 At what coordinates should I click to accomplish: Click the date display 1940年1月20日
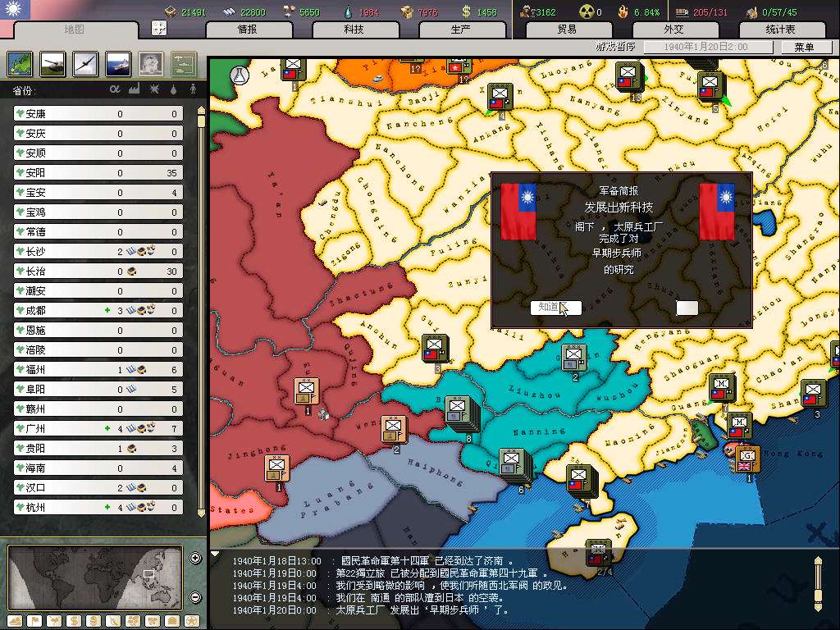(x=708, y=47)
